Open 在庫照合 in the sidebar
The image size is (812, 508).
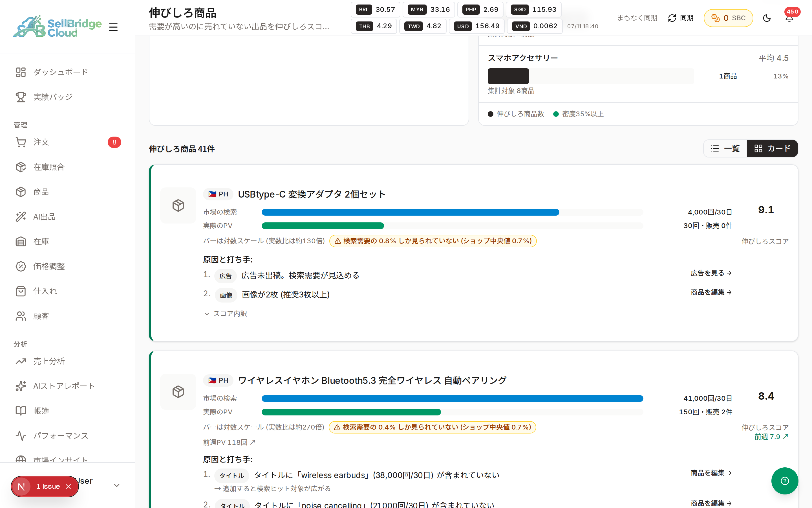point(67,167)
